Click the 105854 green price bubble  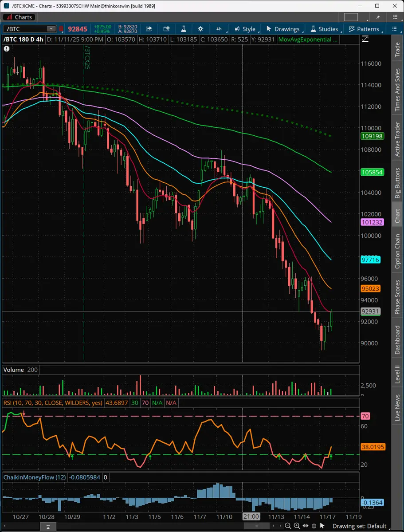tap(372, 172)
